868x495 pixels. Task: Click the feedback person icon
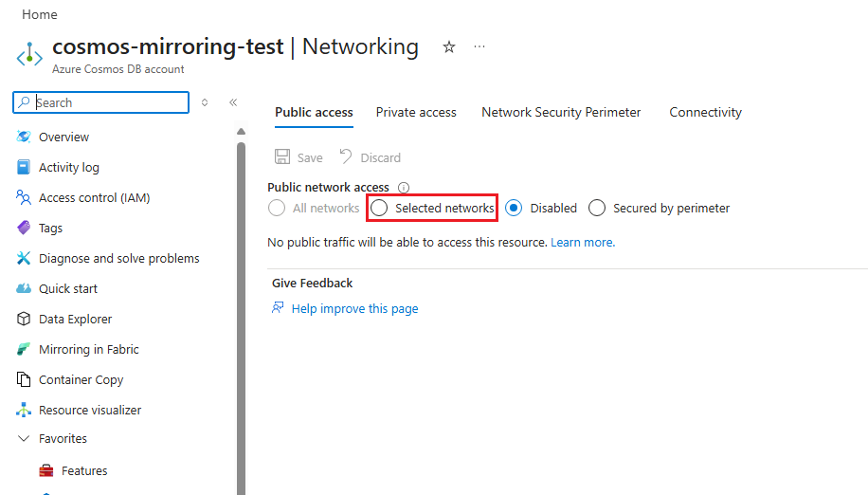point(278,308)
